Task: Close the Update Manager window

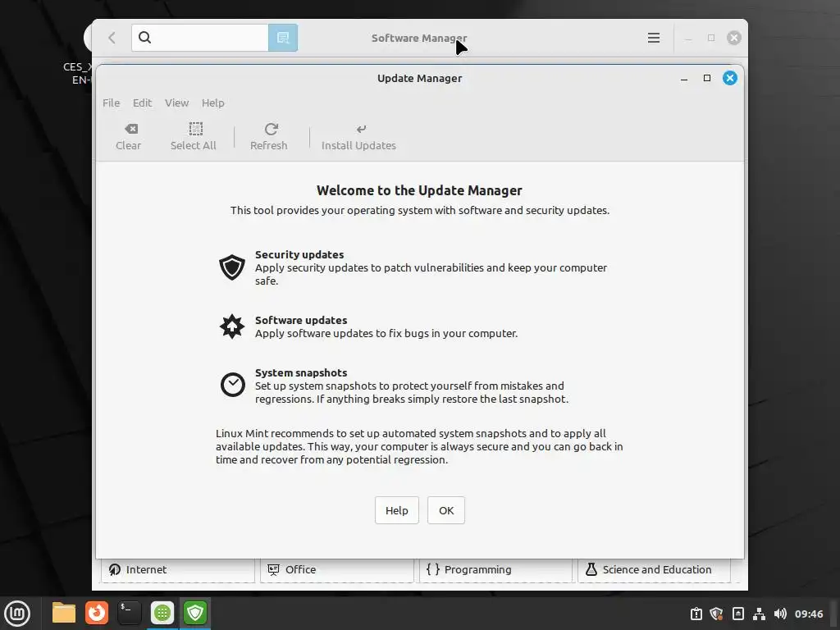Action: [729, 78]
